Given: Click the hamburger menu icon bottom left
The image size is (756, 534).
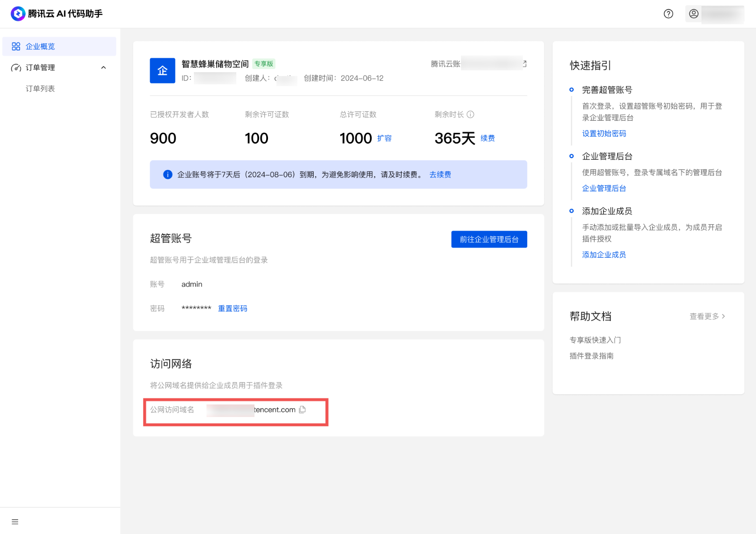Looking at the screenshot, I should [x=14, y=521].
